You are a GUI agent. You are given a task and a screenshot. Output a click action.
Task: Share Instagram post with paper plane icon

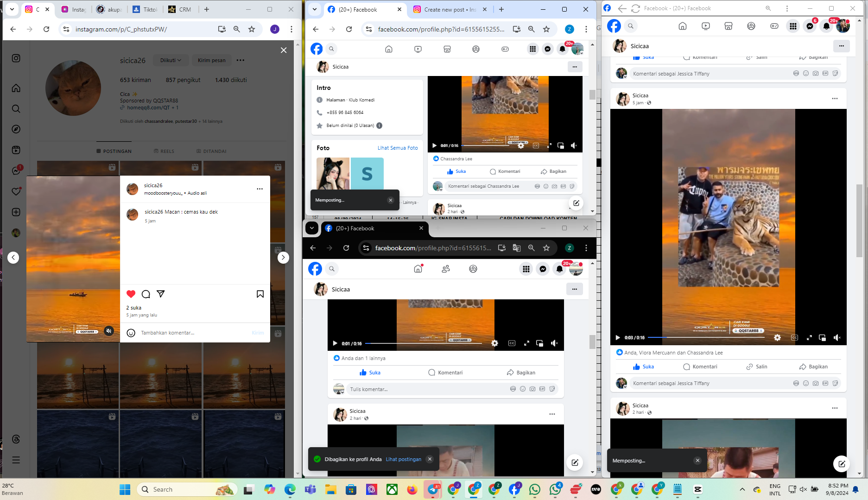161,294
